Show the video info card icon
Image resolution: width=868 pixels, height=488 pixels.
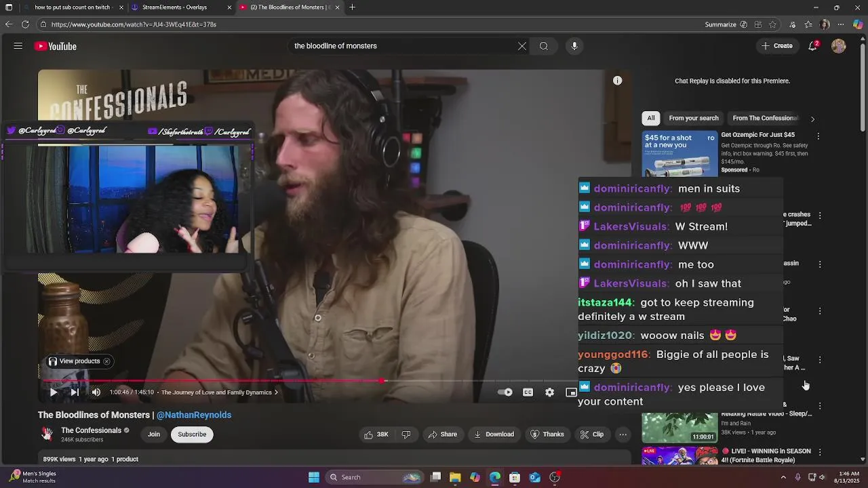point(618,81)
